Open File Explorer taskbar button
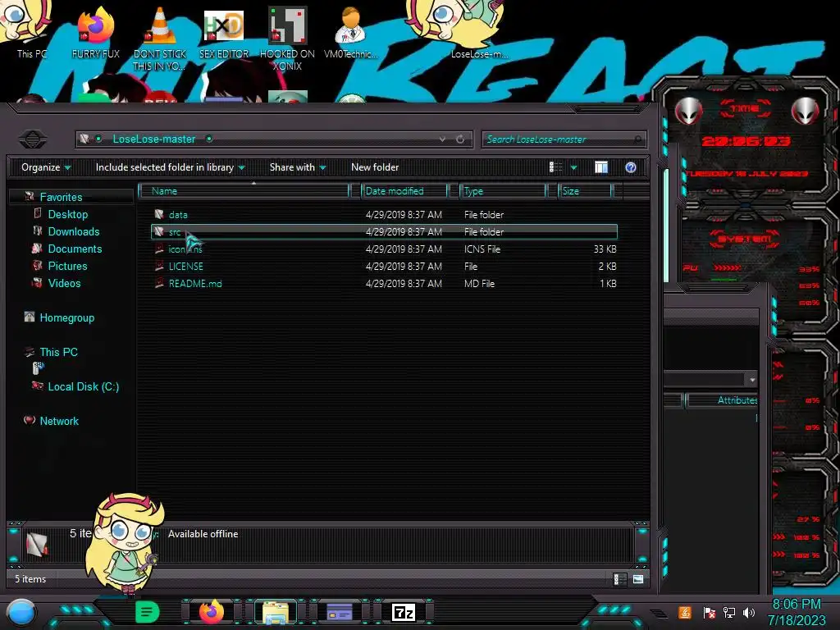Screen dimensions: 840x630 click(276, 612)
